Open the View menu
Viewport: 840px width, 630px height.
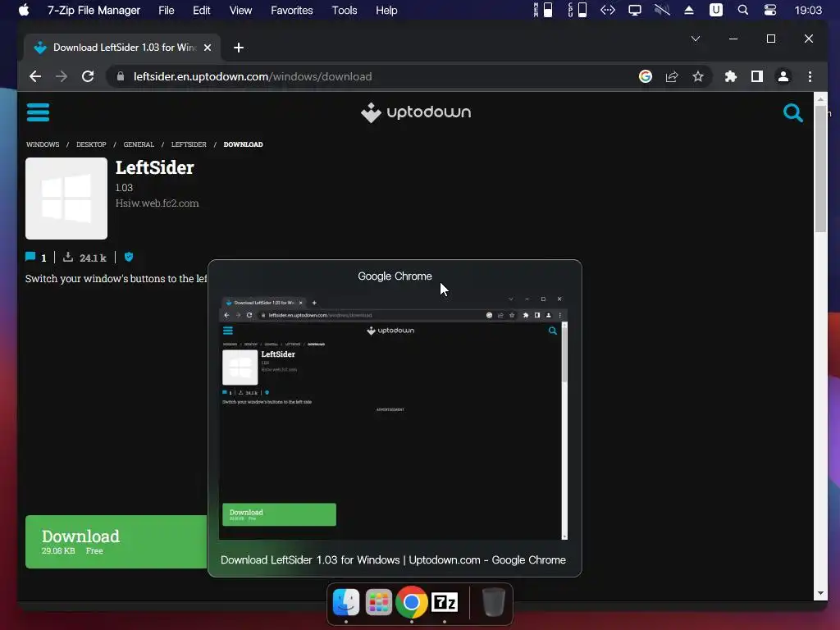240,10
